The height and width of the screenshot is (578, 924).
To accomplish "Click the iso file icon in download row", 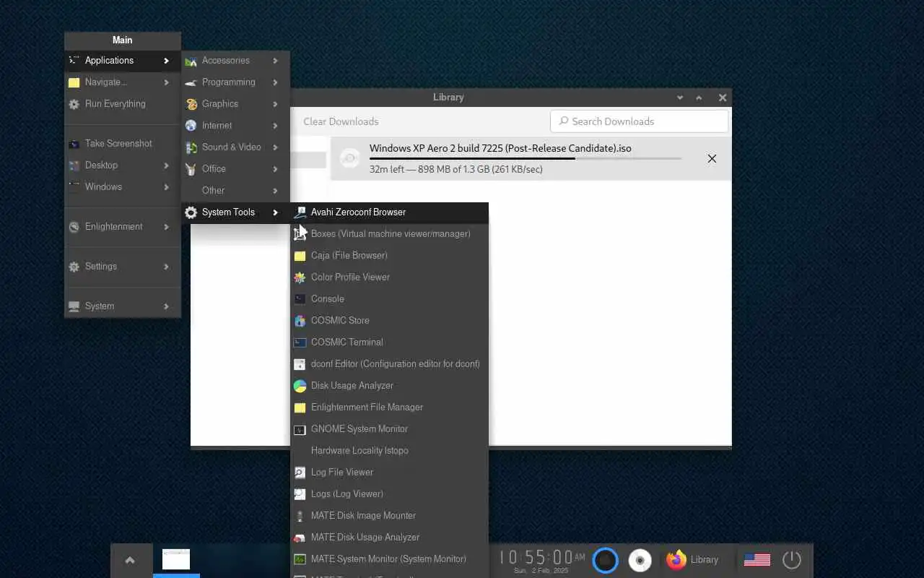I will click(x=349, y=158).
